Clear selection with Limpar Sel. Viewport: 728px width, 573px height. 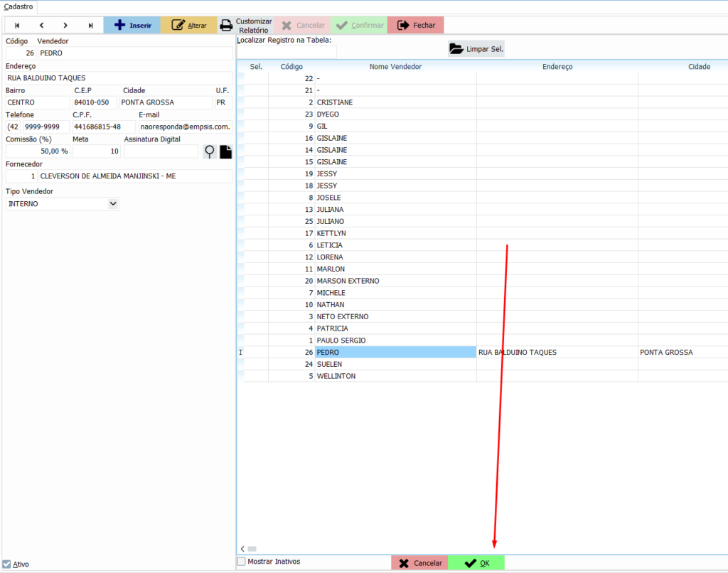(476, 49)
